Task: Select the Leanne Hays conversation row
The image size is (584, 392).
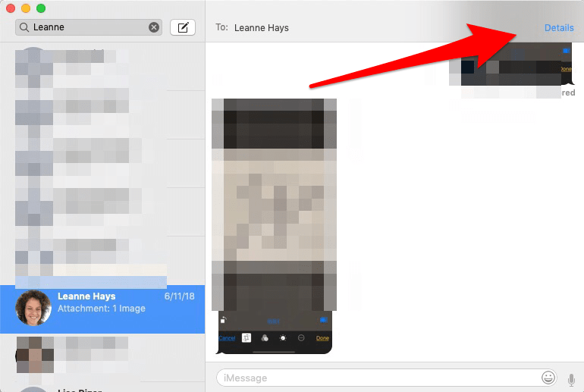Action: (102, 309)
